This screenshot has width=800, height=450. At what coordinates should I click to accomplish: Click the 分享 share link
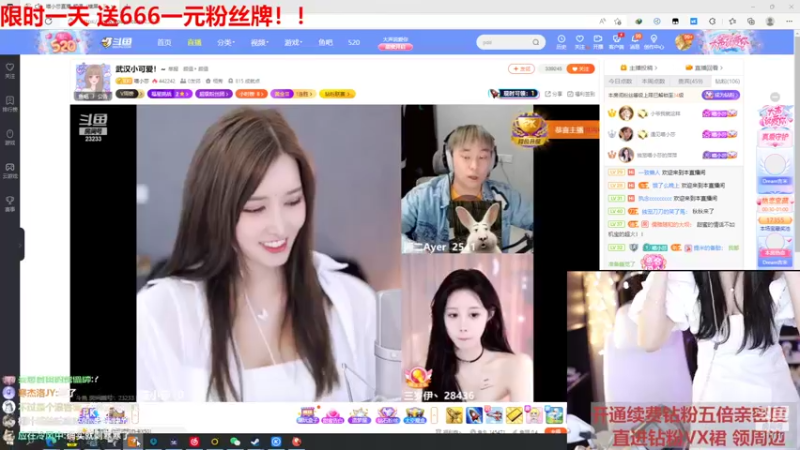tap(554, 94)
